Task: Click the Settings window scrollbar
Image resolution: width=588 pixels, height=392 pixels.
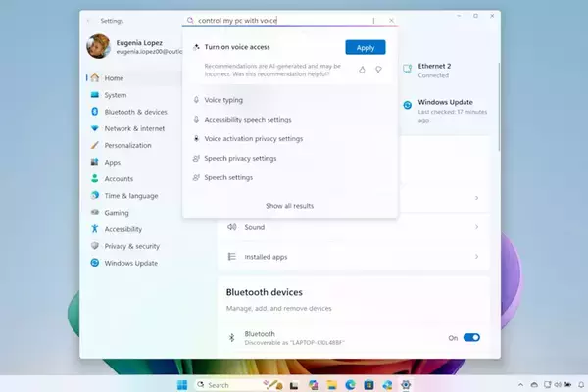Action: tap(499, 107)
